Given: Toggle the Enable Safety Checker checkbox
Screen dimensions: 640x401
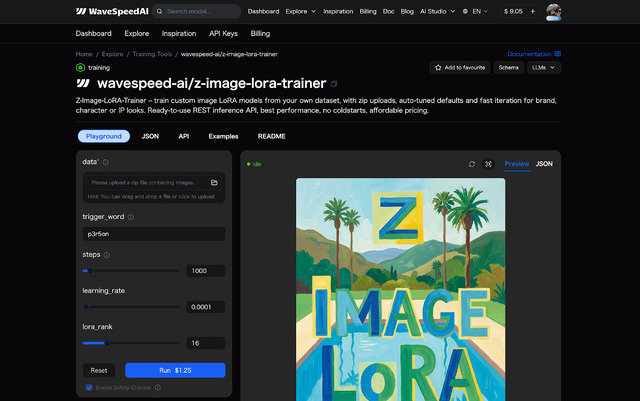Looking at the screenshot, I should (x=89, y=387).
